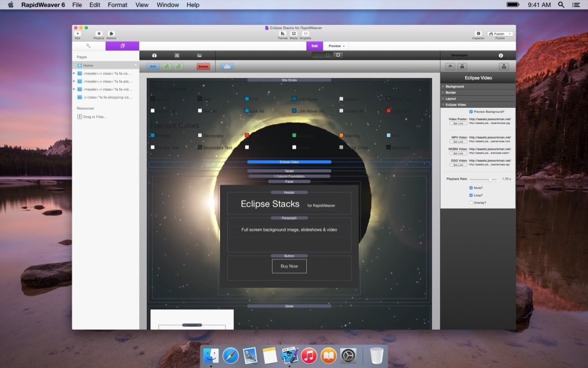Adjust the Playback Rate slider

pos(490,179)
